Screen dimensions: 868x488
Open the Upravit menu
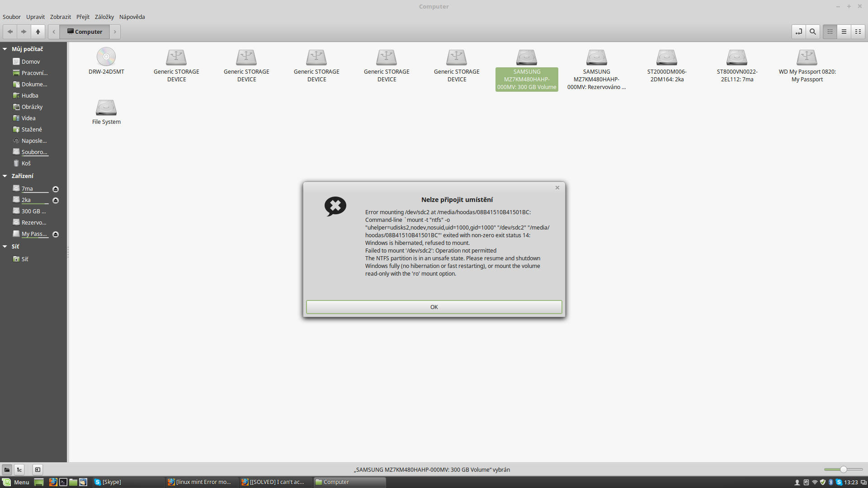coord(35,17)
